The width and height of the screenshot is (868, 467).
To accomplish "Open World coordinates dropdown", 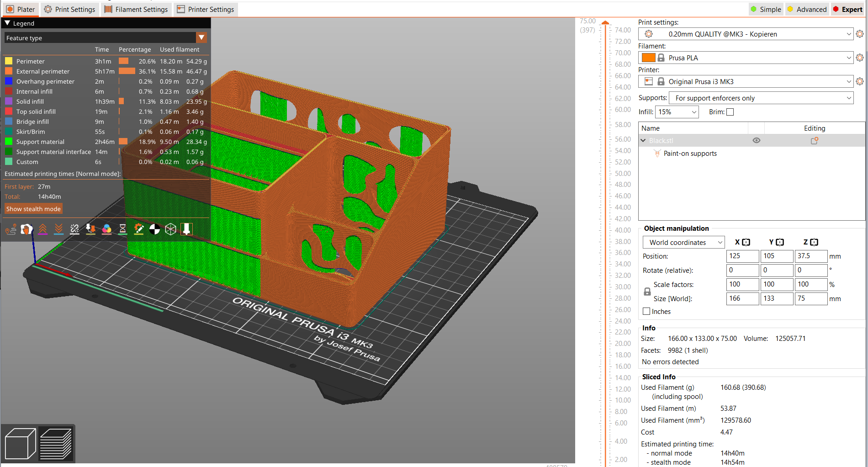I will 684,242.
